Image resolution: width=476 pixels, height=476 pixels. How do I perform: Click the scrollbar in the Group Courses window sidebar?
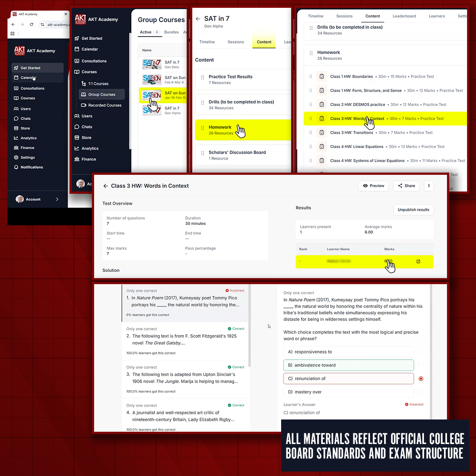[x=130, y=91]
